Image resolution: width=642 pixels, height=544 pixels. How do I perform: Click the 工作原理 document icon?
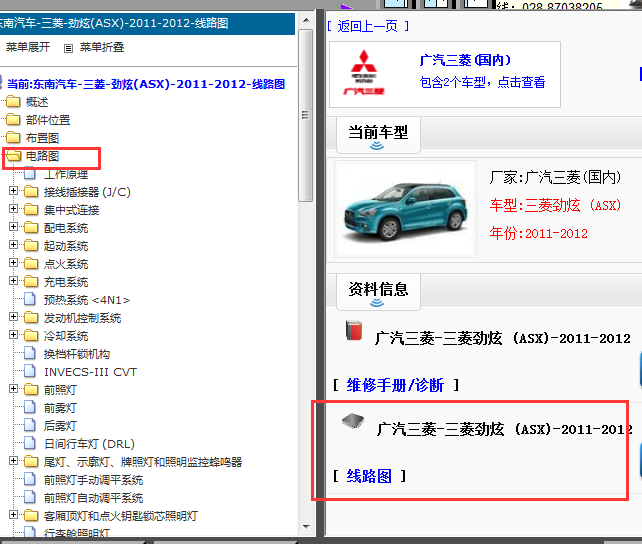(29, 174)
